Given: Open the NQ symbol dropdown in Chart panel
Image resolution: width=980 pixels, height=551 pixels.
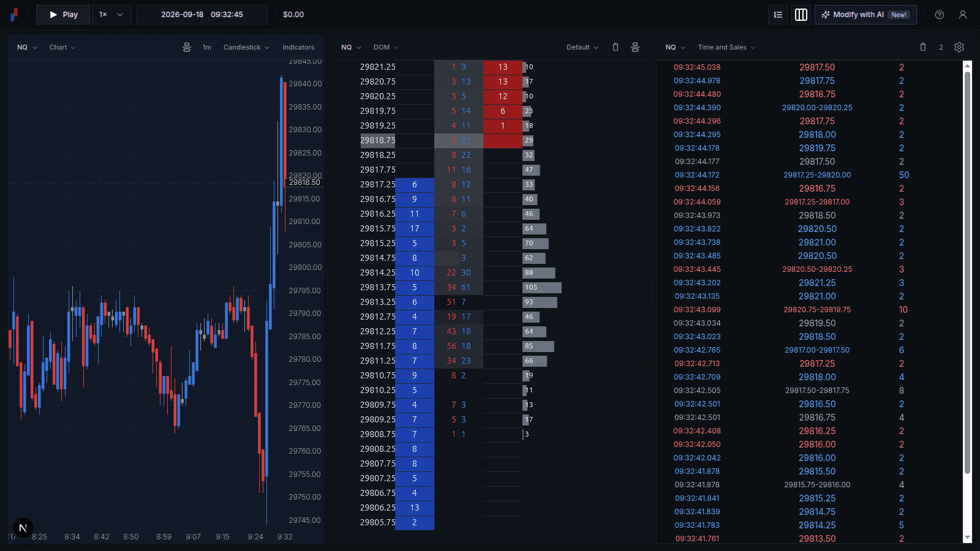Looking at the screenshot, I should [x=27, y=47].
